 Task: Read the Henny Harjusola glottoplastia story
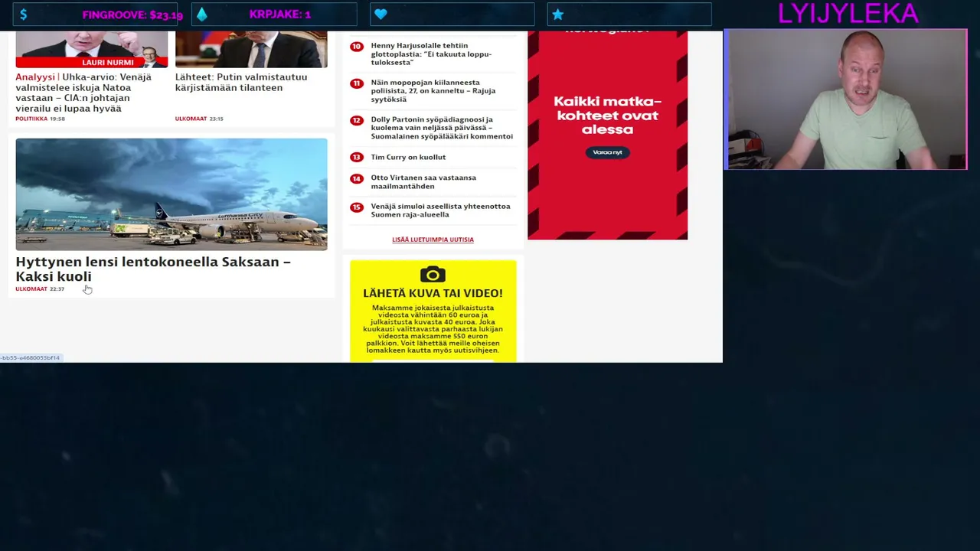click(431, 54)
